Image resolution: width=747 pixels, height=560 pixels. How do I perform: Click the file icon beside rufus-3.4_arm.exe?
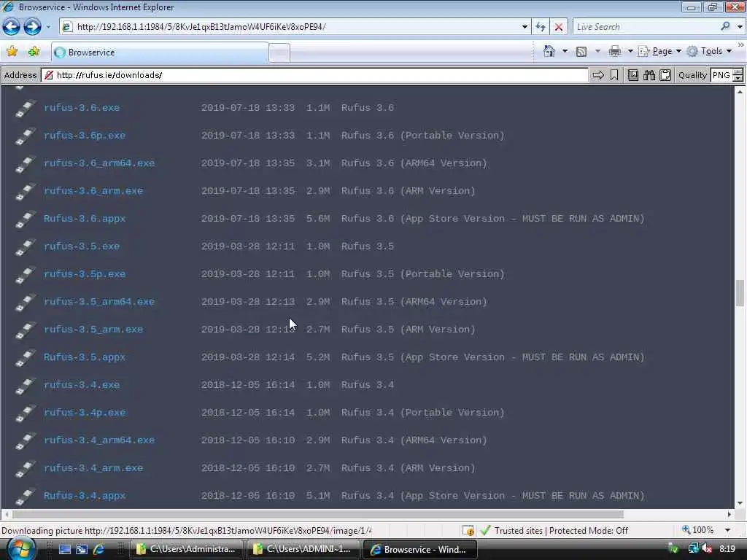coord(26,469)
